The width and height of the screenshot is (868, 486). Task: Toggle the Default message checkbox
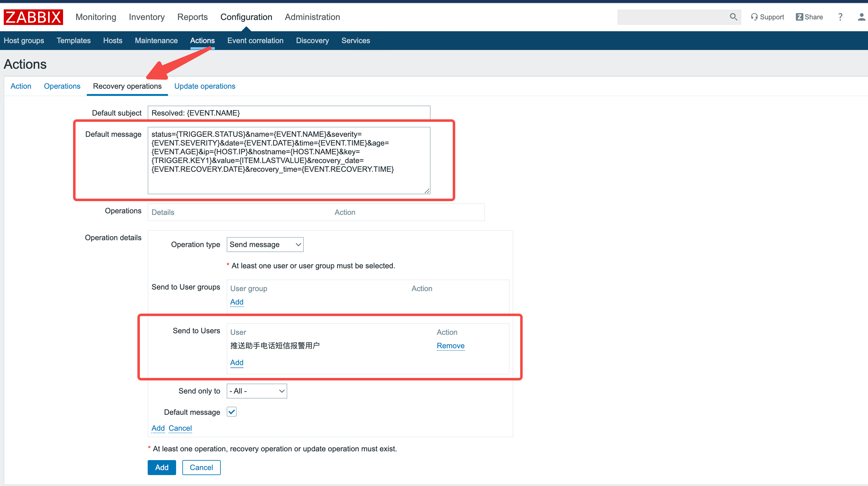(231, 412)
